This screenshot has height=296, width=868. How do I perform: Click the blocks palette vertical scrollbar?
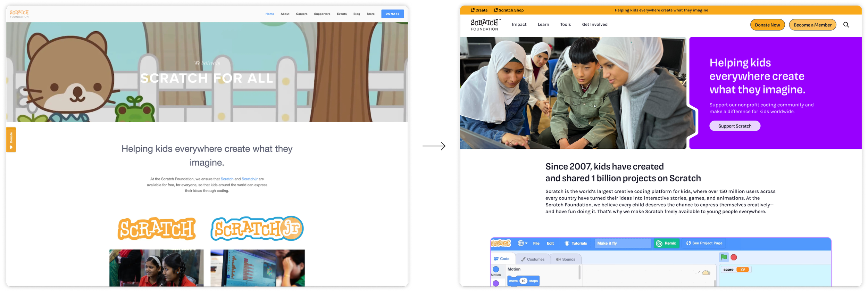[579, 272]
